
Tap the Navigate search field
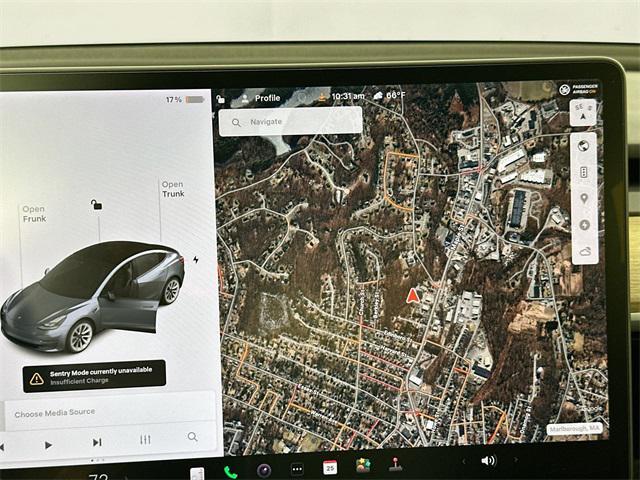pyautogui.click(x=290, y=121)
